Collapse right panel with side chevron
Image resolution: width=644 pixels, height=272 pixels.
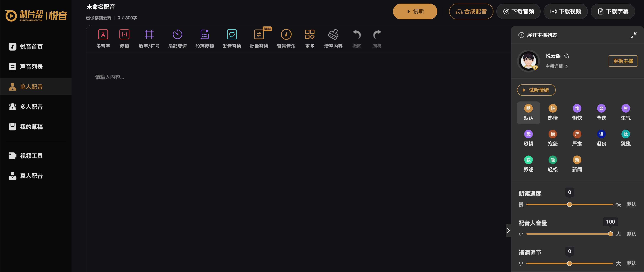tap(508, 230)
